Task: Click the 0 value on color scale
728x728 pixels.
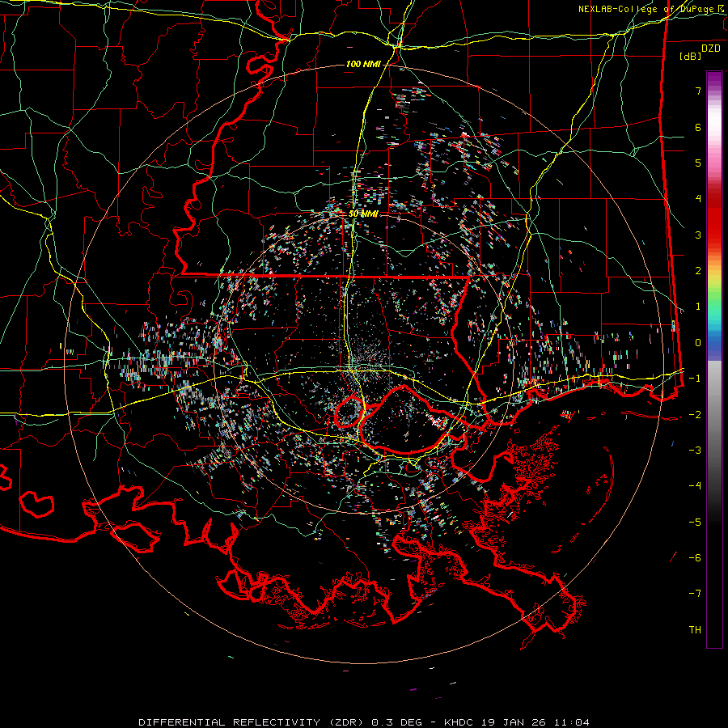Action: coord(698,343)
